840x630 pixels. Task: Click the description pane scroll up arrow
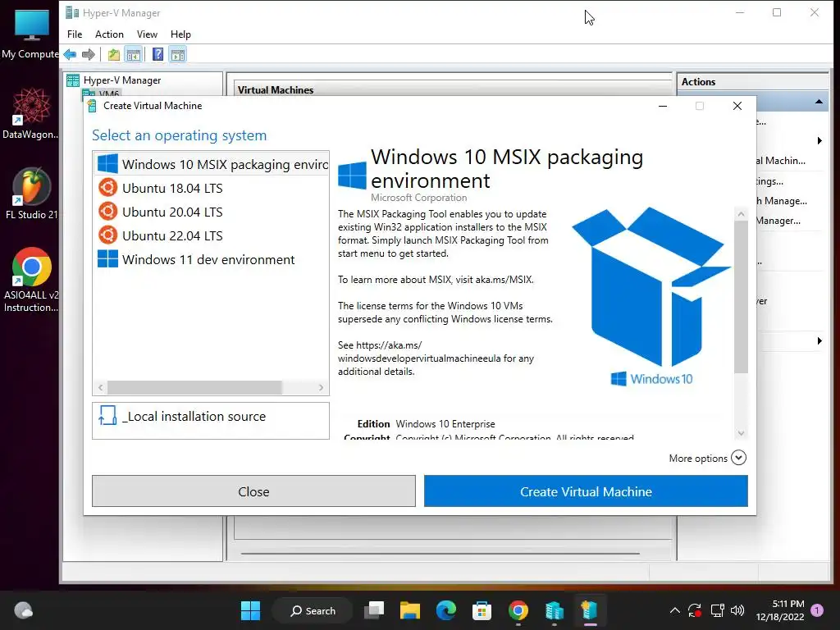pyautogui.click(x=741, y=214)
